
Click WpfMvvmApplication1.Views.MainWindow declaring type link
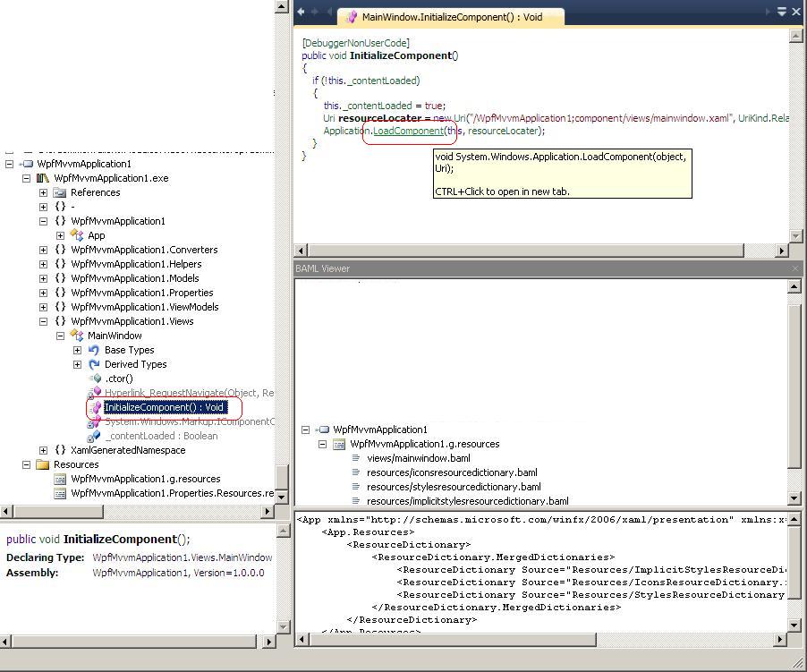click(182, 557)
